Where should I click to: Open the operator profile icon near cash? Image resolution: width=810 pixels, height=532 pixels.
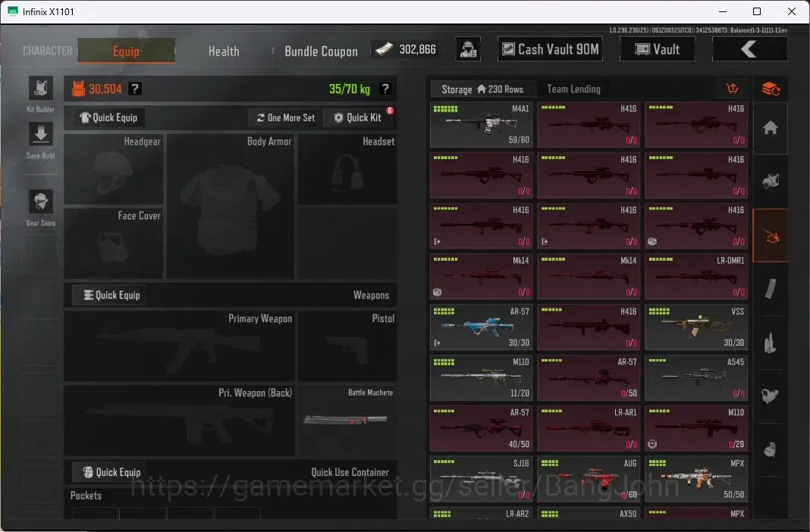(x=468, y=49)
